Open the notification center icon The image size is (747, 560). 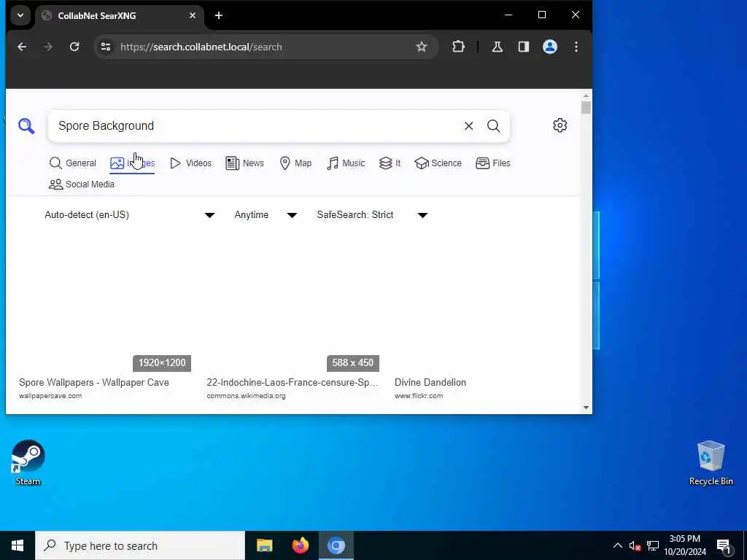click(724, 546)
